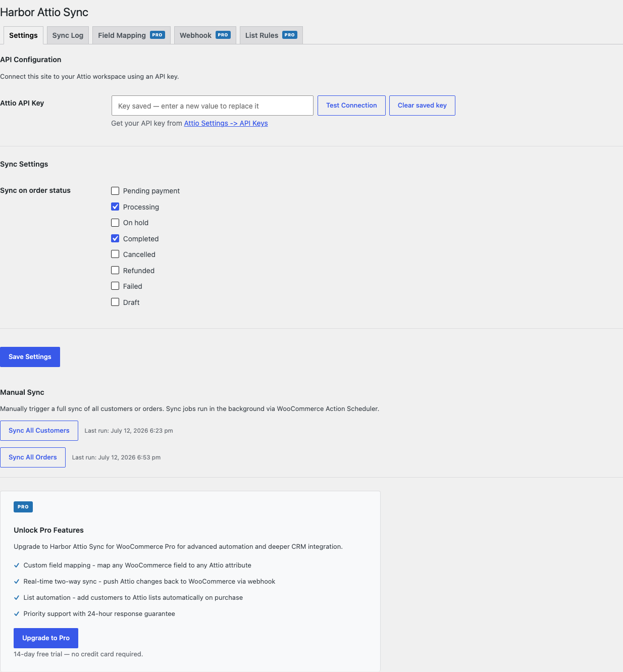The image size is (623, 672).
Task: Click the PRO badge on Webhook tab
Action: [223, 35]
